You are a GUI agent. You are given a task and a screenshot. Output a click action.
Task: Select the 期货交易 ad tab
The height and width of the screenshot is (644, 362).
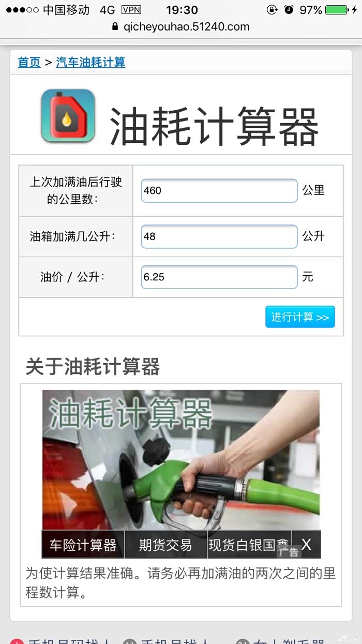(x=166, y=545)
